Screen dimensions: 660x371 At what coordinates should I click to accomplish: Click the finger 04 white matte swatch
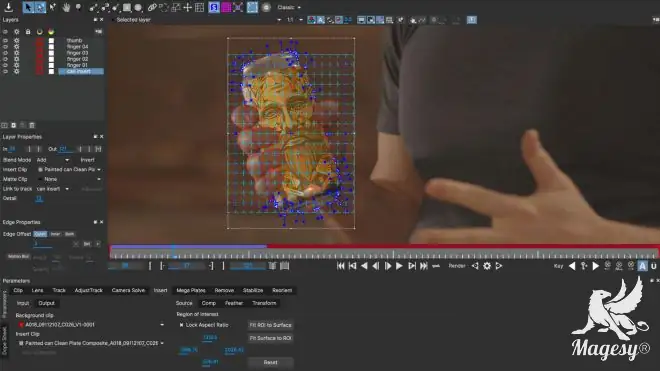51,47
